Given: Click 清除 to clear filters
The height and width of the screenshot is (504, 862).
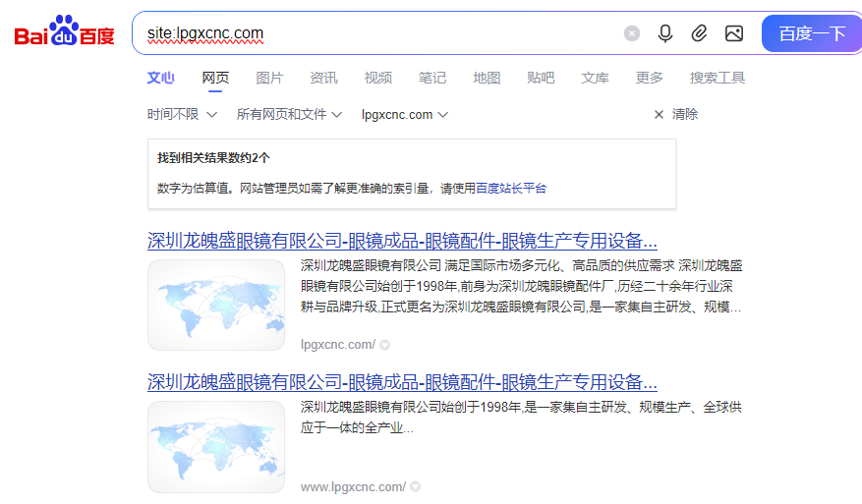Looking at the screenshot, I should click(x=684, y=114).
